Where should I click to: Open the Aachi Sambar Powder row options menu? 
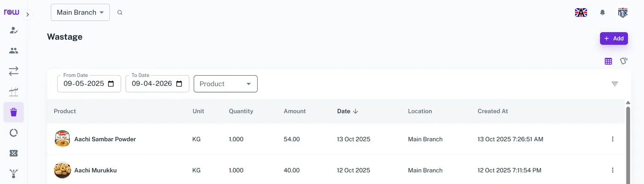612,139
